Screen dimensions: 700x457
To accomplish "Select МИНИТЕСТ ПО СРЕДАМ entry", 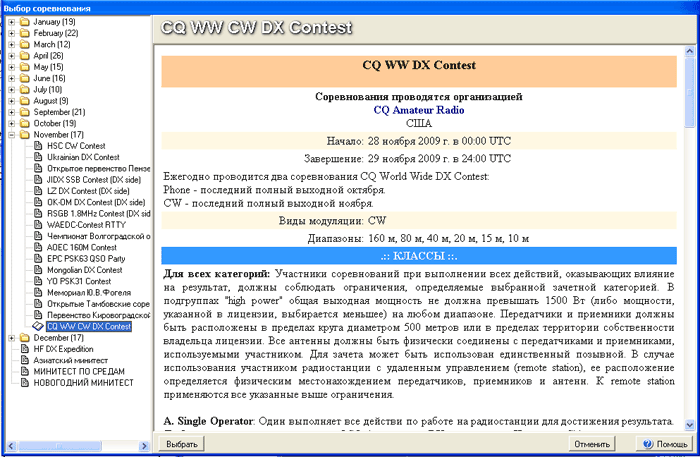I will pyautogui.click(x=79, y=371).
